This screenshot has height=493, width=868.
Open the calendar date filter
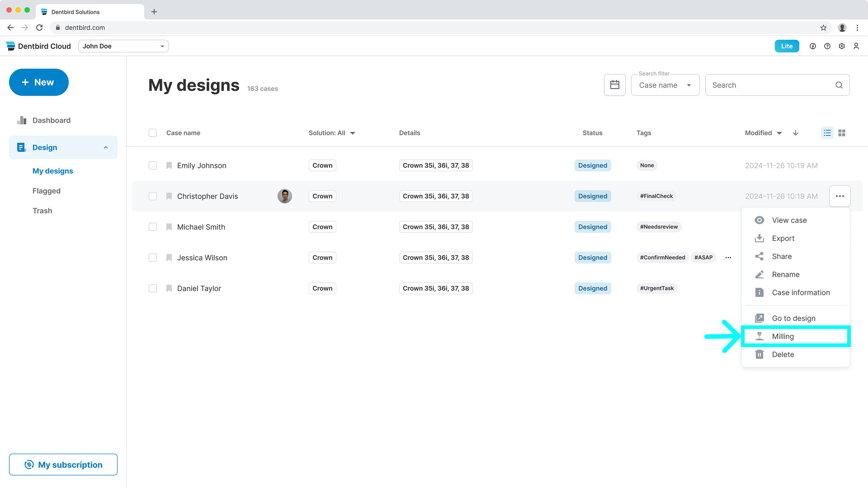[x=614, y=85]
